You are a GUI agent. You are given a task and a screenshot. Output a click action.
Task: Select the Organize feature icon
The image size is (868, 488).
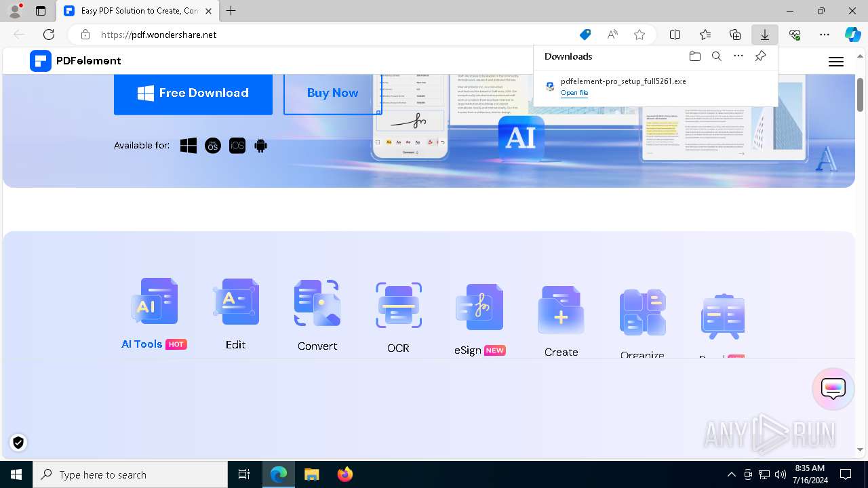point(642,312)
